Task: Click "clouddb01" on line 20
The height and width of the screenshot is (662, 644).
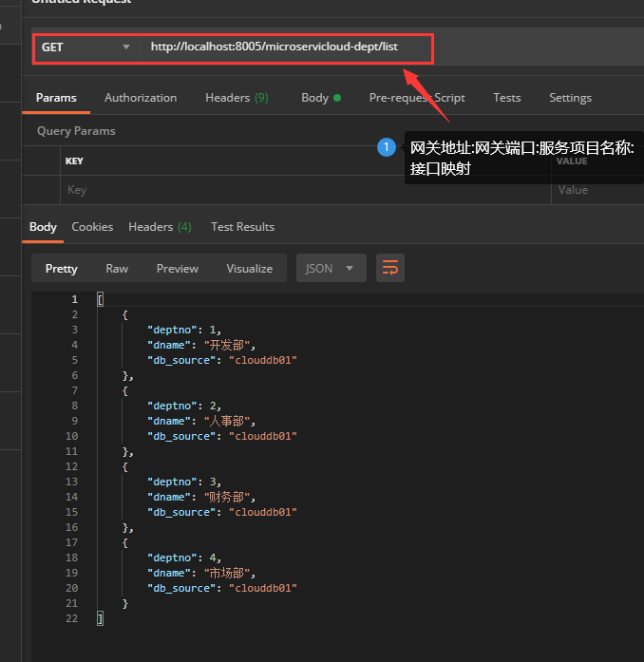Action: coord(263,588)
